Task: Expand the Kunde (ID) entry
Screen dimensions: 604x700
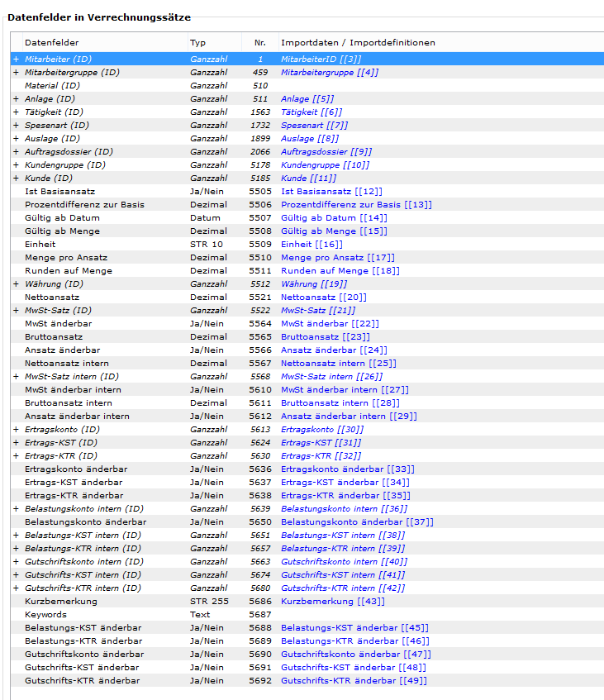Action: pos(16,179)
